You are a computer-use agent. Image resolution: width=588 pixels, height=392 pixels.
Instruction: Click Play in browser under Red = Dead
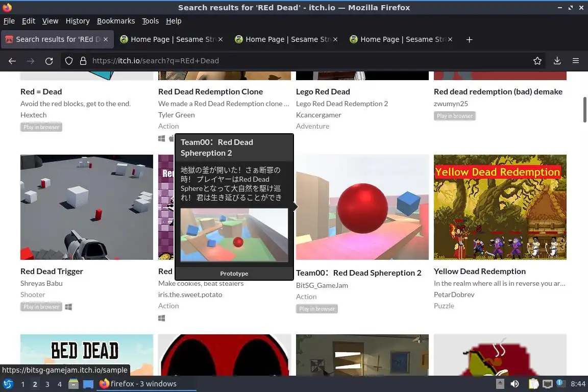[41, 127]
